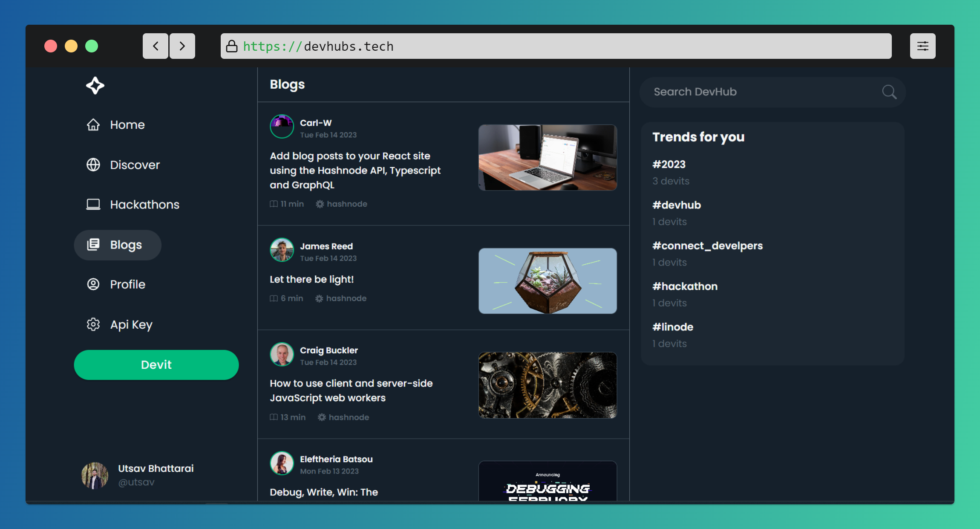Click the browser URL address bar
980x529 pixels.
pyautogui.click(x=556, y=46)
